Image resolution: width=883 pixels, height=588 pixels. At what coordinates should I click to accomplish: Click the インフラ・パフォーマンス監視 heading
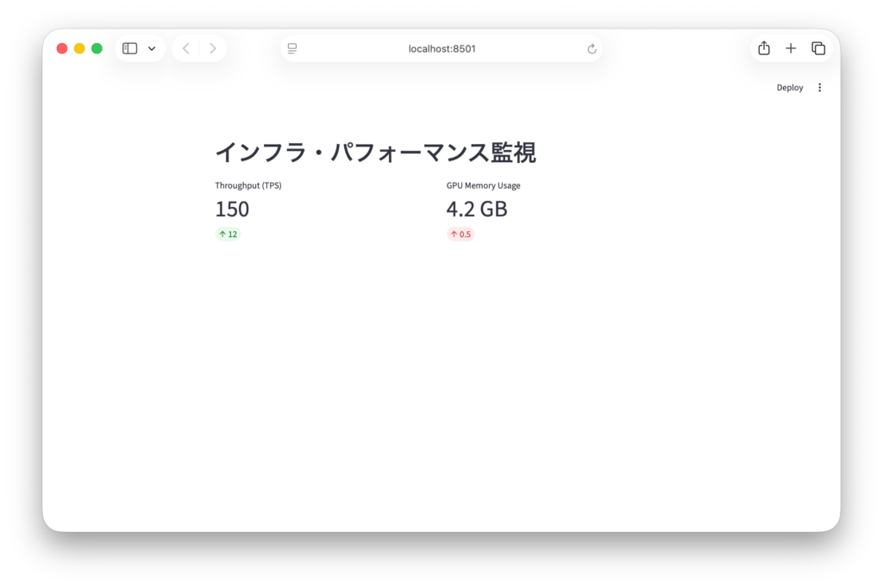[x=375, y=153]
